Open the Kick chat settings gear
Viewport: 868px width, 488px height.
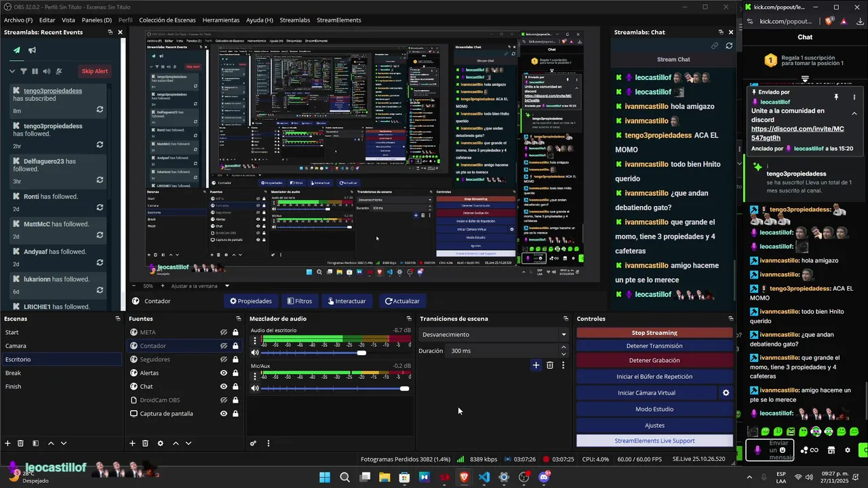[847, 450]
